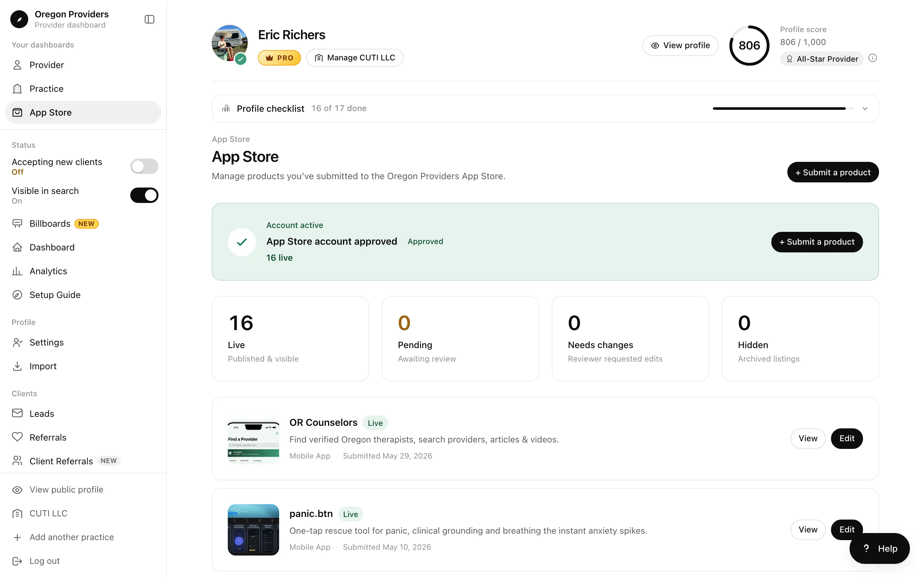Select the App Store dashboard
The image size is (924, 578).
click(83, 112)
